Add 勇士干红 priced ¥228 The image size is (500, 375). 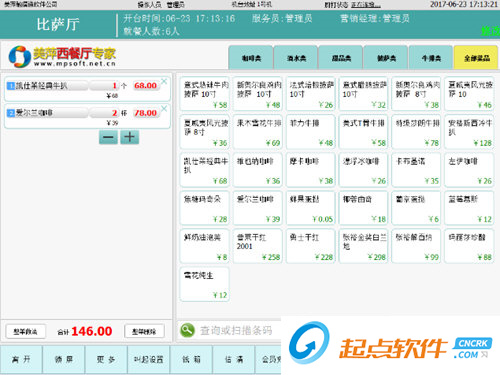point(310,246)
